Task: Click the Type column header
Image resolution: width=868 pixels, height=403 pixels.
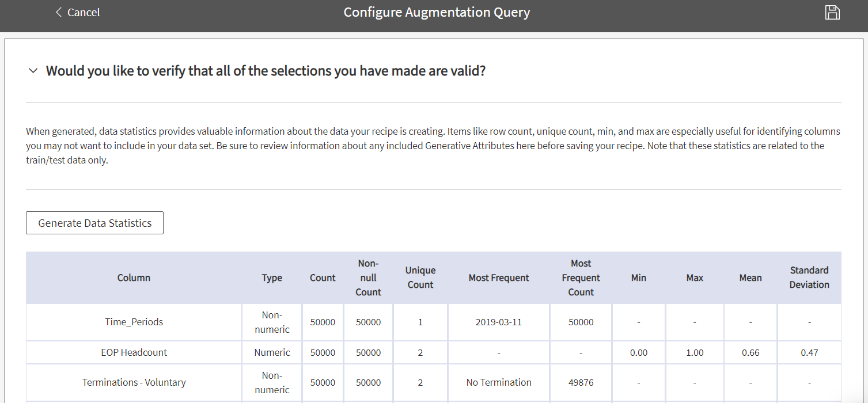Action: pos(272,277)
